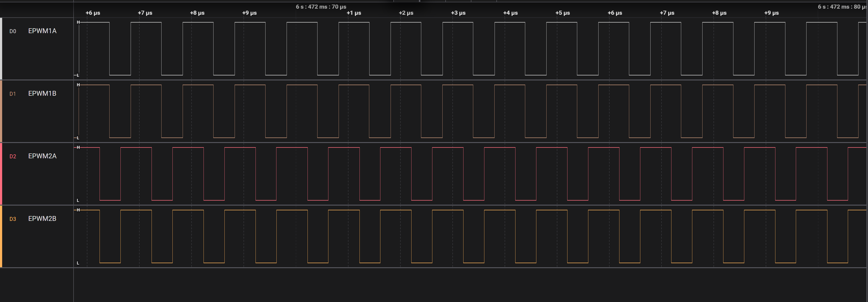Click the orange color strip of EPWM2B

(1, 237)
